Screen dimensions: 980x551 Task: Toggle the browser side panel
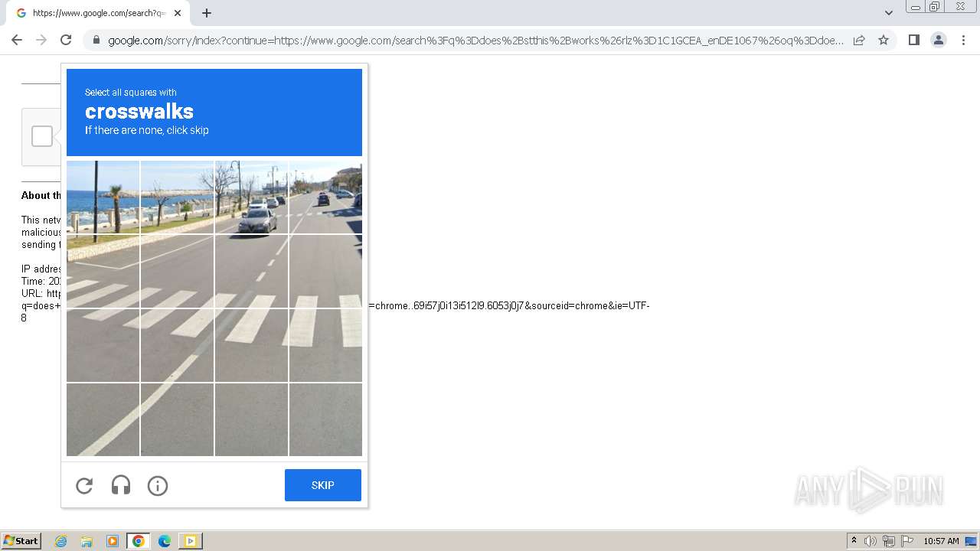[x=913, y=40]
